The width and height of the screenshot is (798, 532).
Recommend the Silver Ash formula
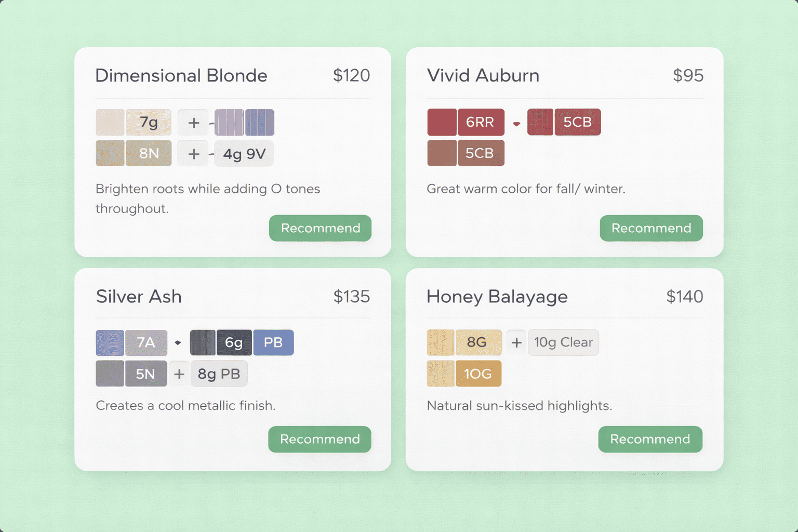point(320,439)
